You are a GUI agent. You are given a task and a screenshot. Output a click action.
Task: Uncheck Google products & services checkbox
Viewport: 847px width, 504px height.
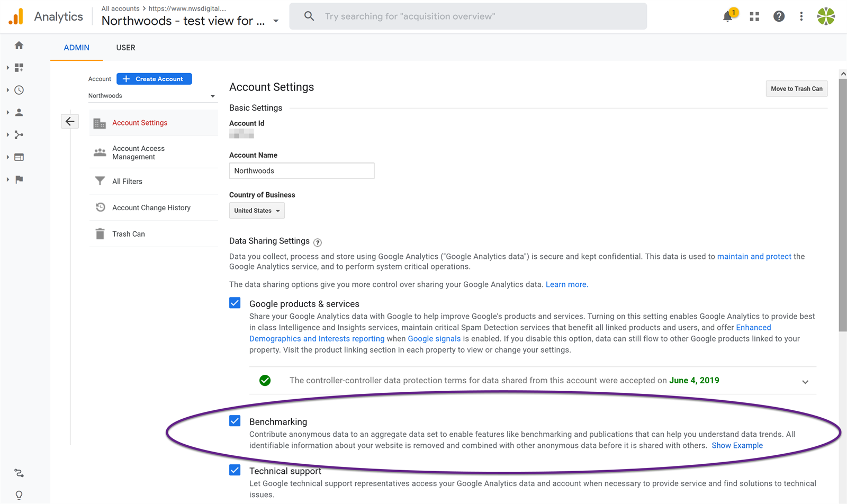(235, 303)
